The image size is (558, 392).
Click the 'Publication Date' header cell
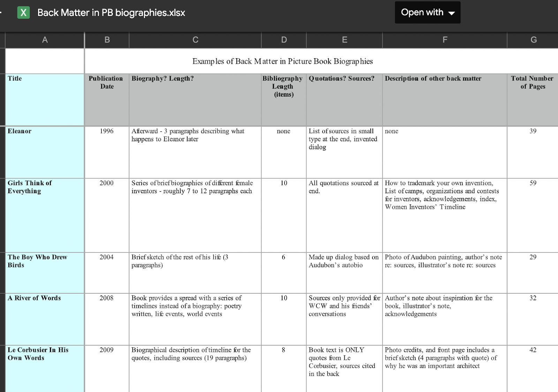click(x=107, y=100)
